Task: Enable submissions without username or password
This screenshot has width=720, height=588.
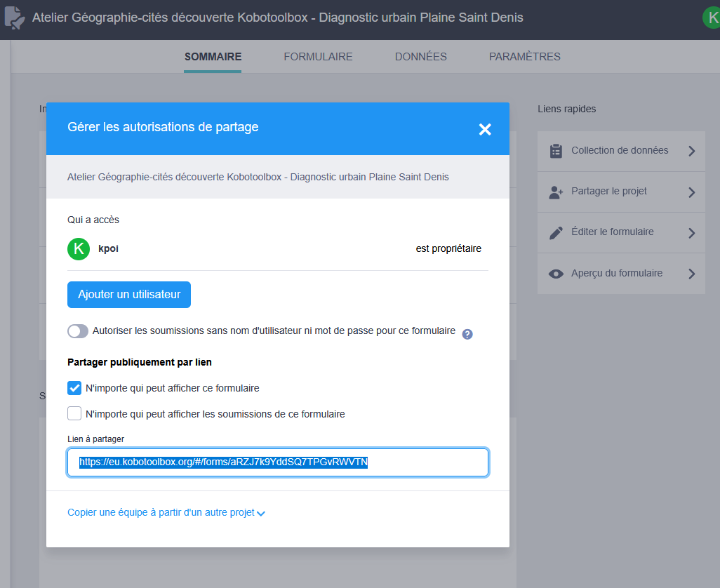Action: coord(78,331)
